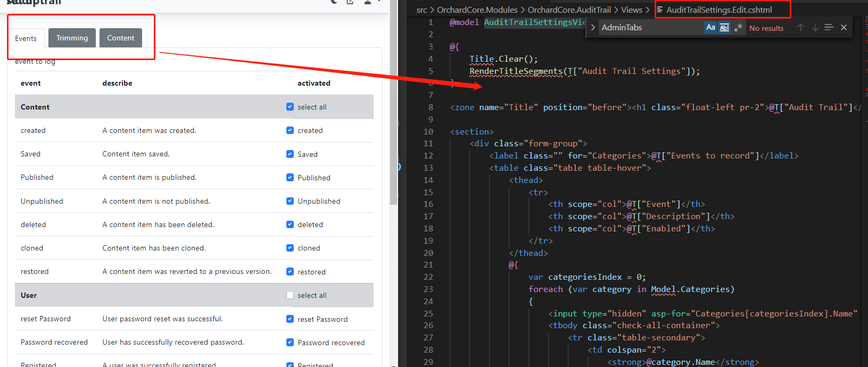Uncheck the Saved event checkbox
The width and height of the screenshot is (868, 367).
tap(290, 154)
